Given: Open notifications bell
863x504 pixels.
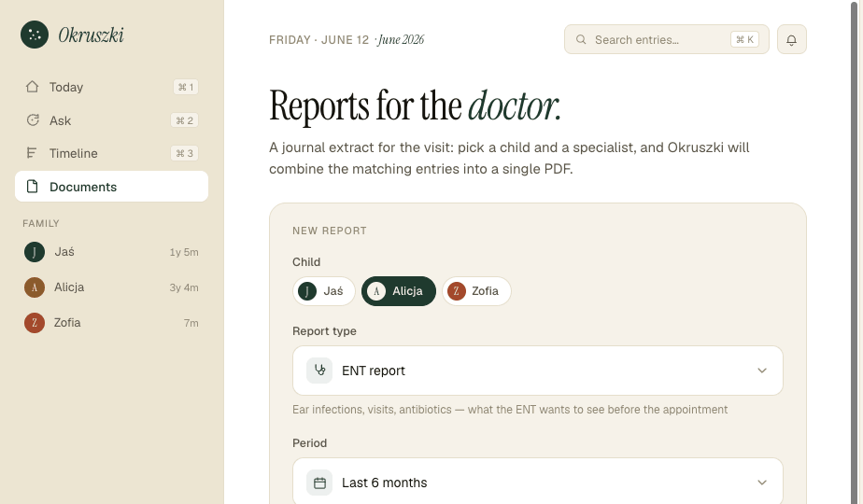Looking at the screenshot, I should [791, 39].
